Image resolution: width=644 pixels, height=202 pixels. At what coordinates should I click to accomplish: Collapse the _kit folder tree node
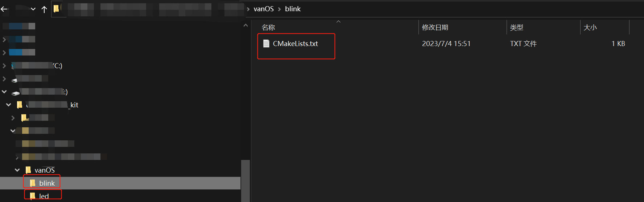(8, 104)
